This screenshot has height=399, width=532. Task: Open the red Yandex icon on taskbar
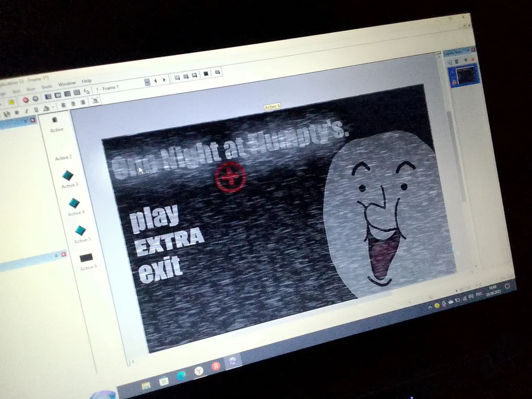coord(216,366)
